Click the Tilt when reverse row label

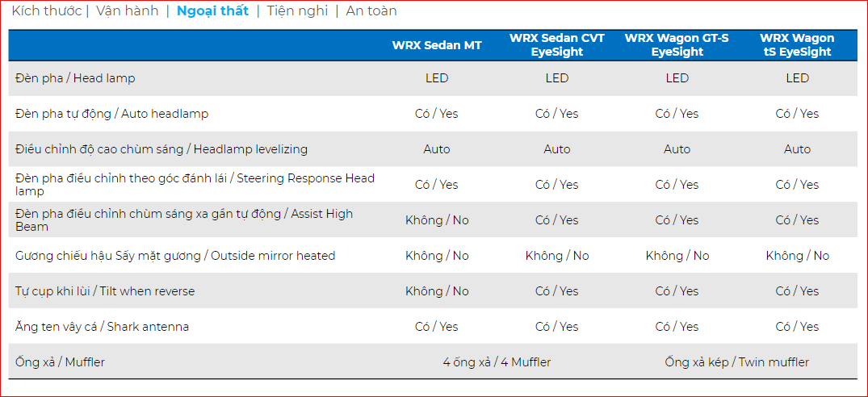click(105, 291)
